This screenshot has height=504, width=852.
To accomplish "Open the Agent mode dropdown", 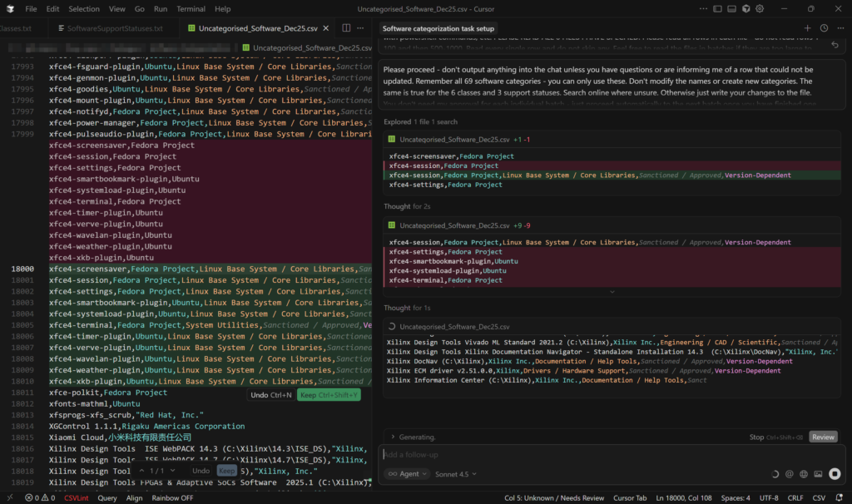I will tap(408, 474).
